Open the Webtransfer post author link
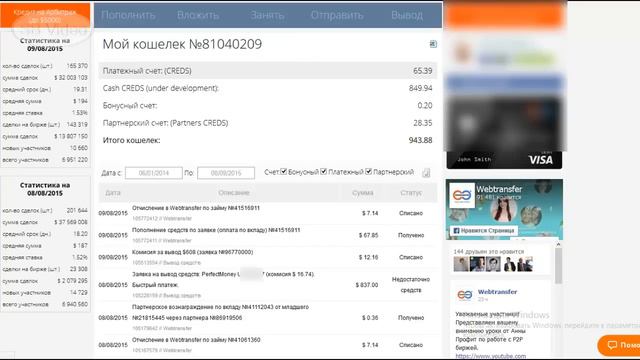640x360 pixels. click(x=497, y=292)
